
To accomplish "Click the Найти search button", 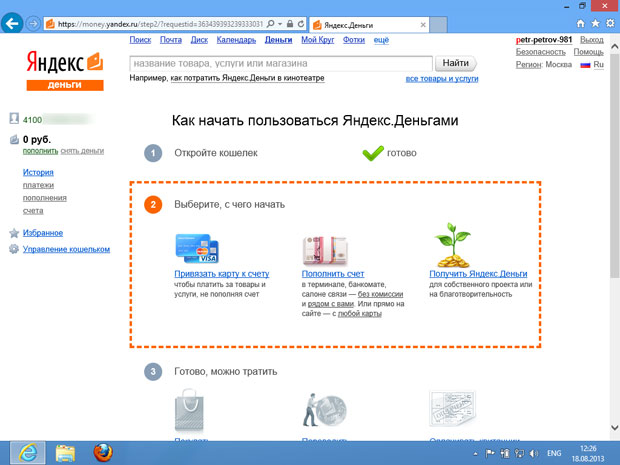I will 456,63.
